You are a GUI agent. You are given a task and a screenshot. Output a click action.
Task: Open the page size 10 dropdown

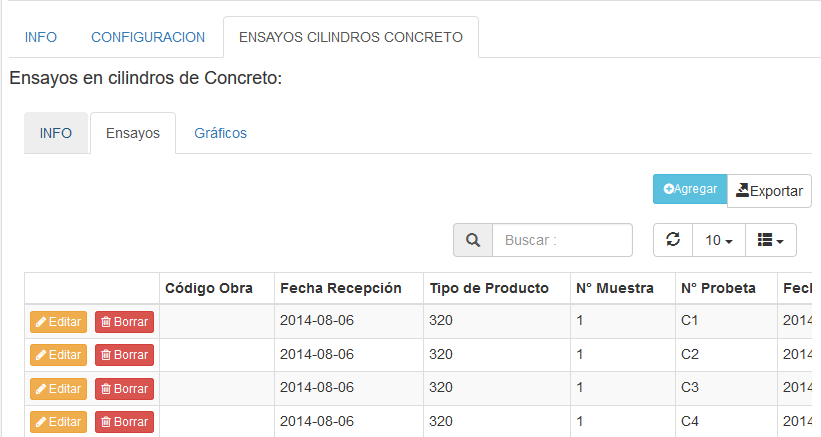(x=718, y=240)
